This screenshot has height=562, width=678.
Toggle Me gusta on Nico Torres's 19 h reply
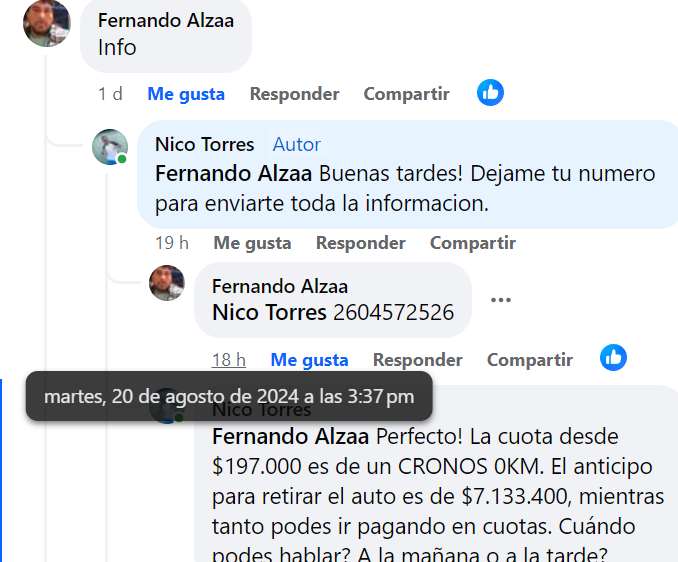click(253, 243)
